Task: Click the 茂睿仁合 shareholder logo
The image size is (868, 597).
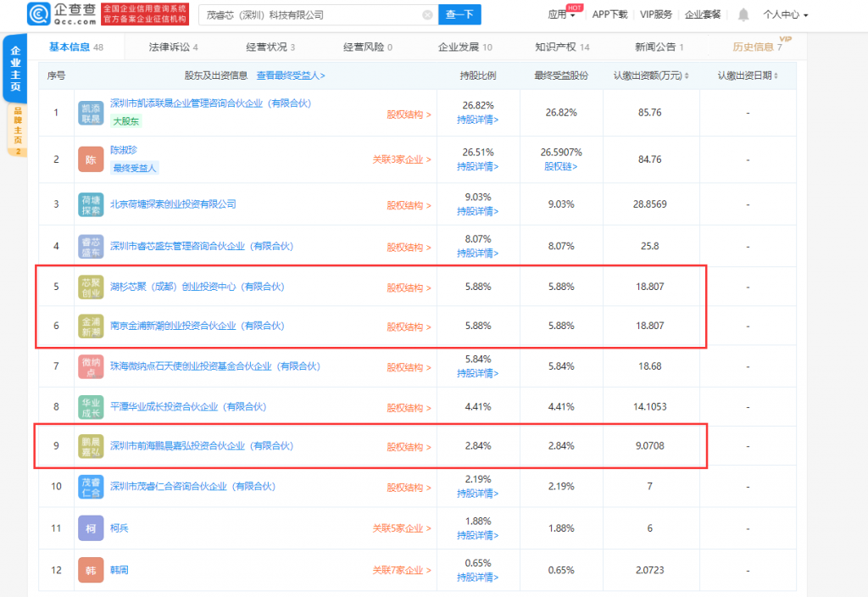Action: (x=92, y=487)
